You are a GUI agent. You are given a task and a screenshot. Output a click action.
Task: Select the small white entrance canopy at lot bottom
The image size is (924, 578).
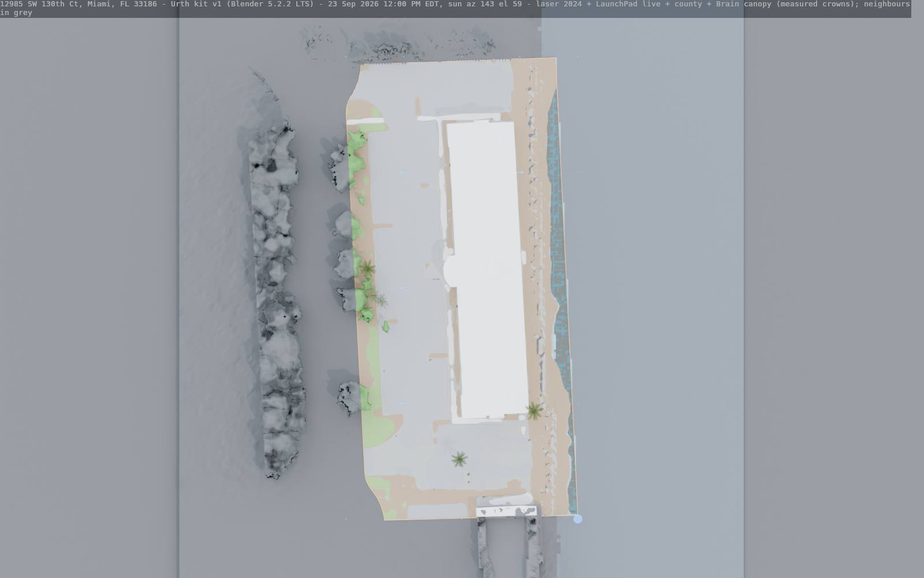(506, 512)
